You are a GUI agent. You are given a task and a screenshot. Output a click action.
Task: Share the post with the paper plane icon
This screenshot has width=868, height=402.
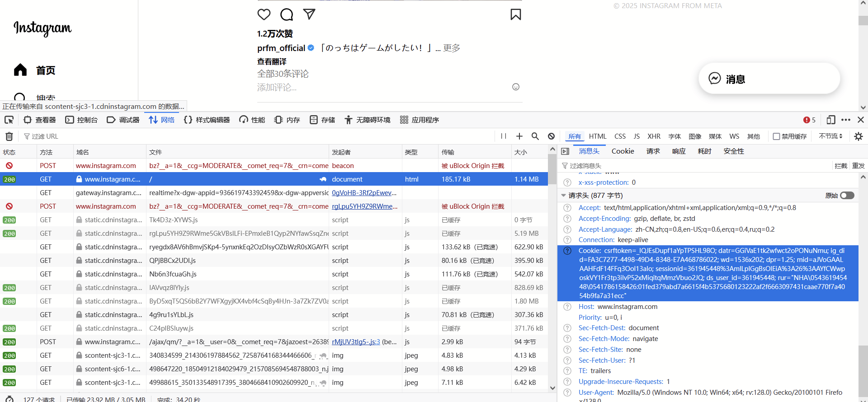tap(309, 14)
